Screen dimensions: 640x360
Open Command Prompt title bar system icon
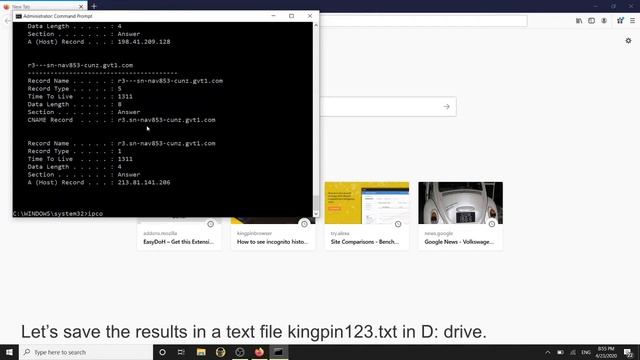coord(18,16)
